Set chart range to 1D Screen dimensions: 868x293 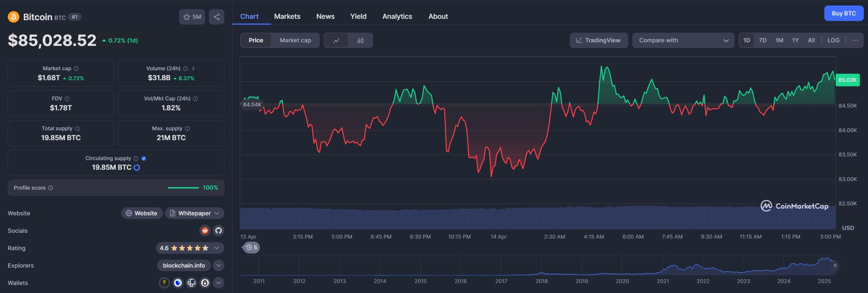[x=747, y=40]
